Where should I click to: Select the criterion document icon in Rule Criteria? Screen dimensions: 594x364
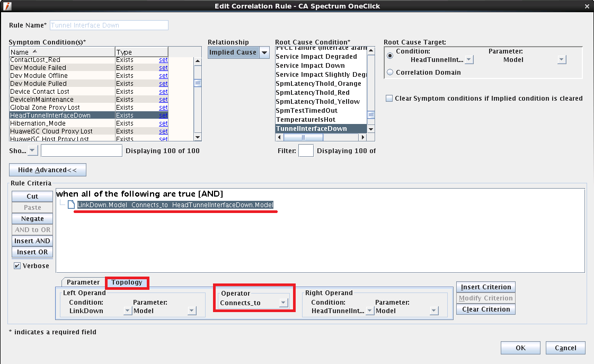click(72, 204)
